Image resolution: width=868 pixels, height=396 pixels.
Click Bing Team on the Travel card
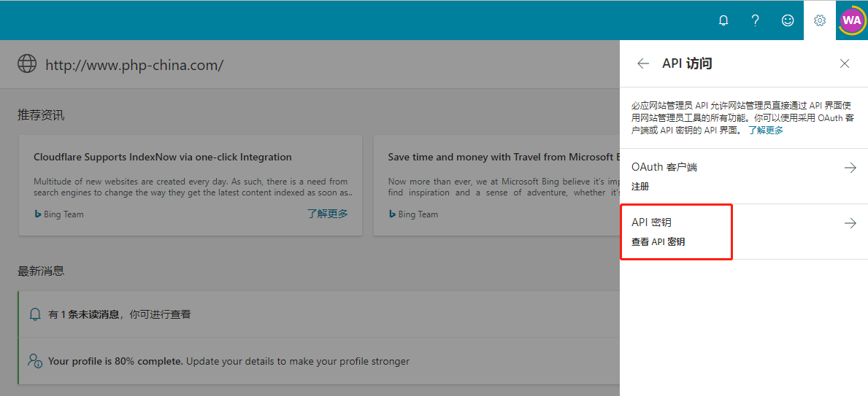(413, 214)
